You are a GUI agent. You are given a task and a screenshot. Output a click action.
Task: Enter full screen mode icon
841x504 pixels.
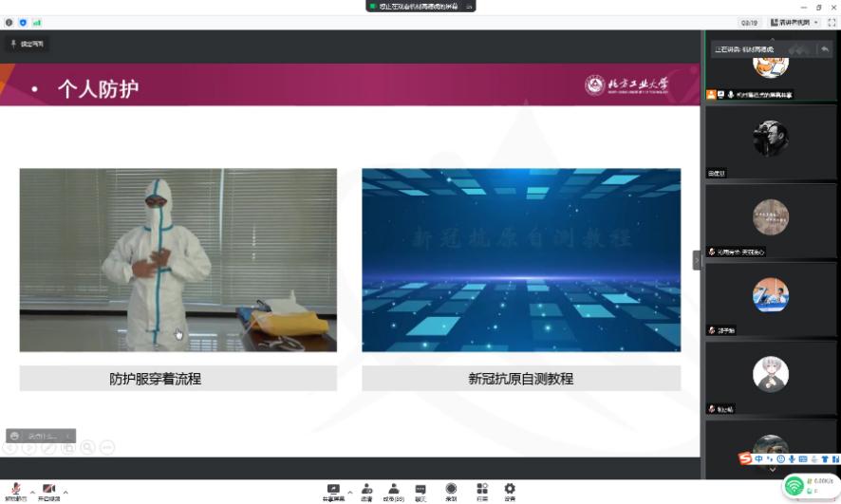[832, 22]
